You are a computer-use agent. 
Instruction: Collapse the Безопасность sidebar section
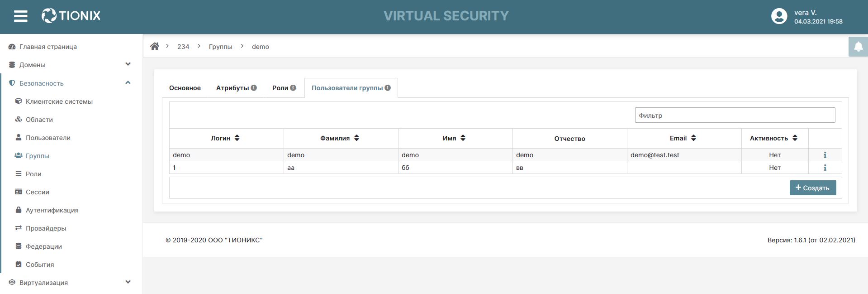point(128,83)
